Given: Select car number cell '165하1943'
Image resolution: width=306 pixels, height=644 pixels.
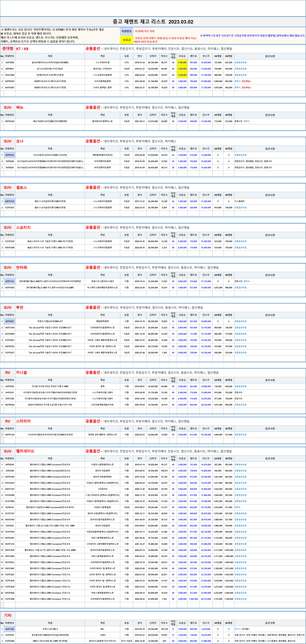Looking at the screenshot, I should point(10,288).
